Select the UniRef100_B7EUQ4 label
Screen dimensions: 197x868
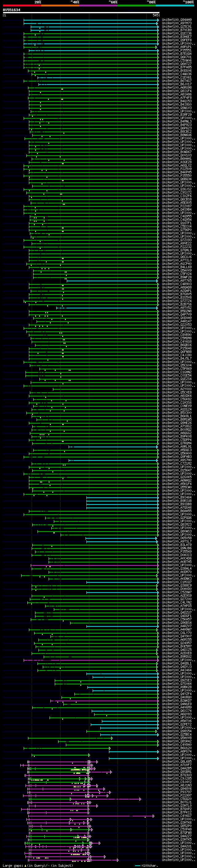click(x=177, y=54)
